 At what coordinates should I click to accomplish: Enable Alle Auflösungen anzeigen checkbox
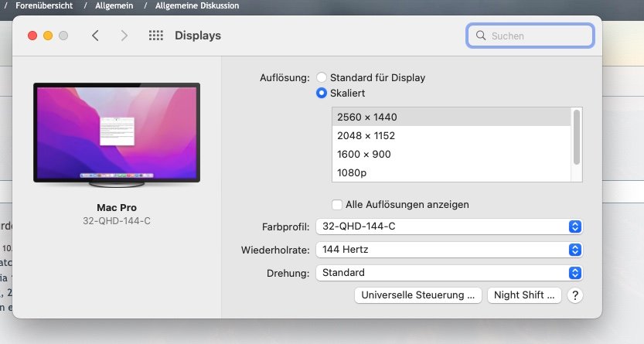pyautogui.click(x=337, y=205)
